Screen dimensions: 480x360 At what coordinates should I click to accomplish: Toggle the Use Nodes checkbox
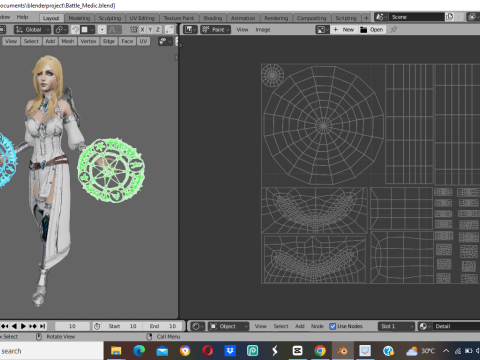[333, 326]
